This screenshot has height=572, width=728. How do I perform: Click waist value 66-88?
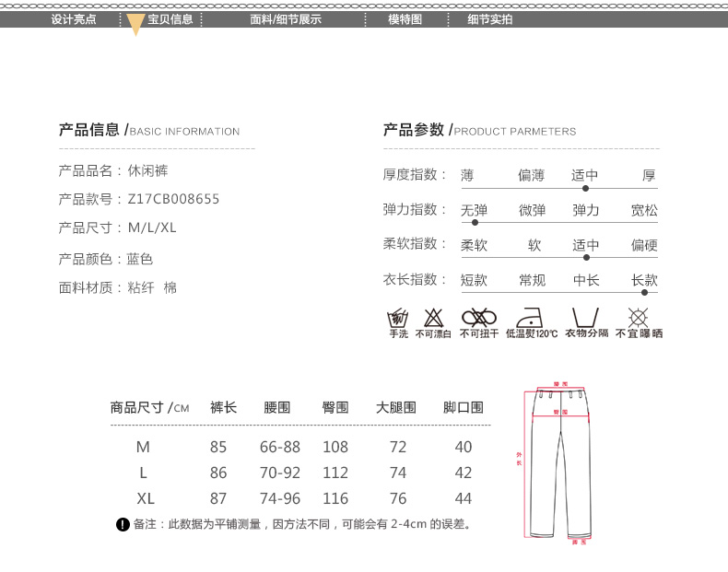click(x=280, y=447)
